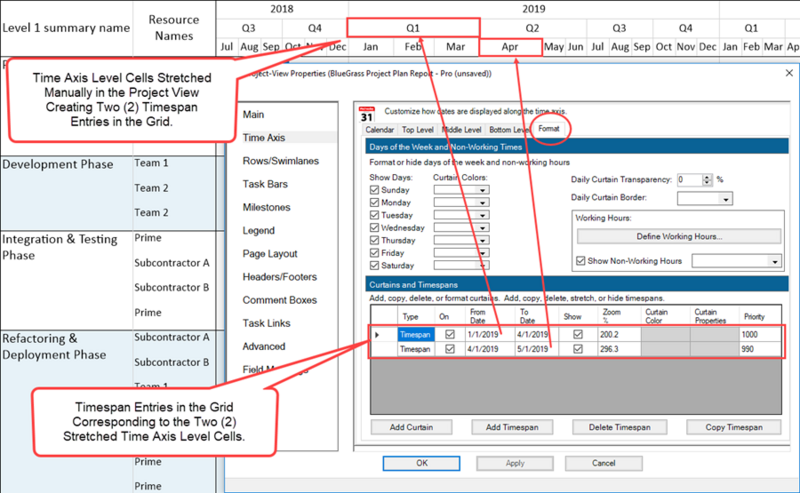Viewport: 800px width, 493px height.
Task: Select the Format tab
Action: (549, 129)
